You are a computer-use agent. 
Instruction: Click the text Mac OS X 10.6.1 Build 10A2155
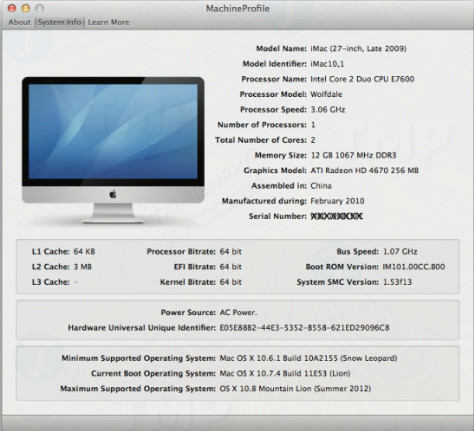point(278,358)
